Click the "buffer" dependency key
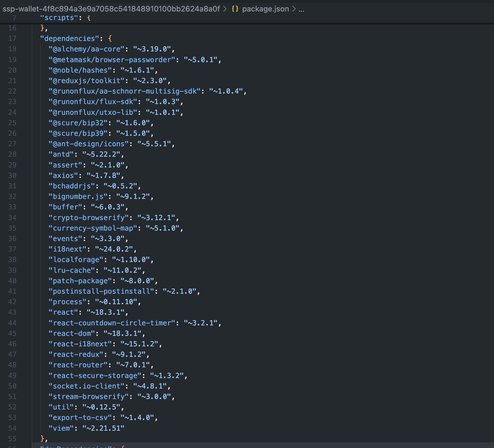This screenshot has width=494, height=448. click(66, 207)
